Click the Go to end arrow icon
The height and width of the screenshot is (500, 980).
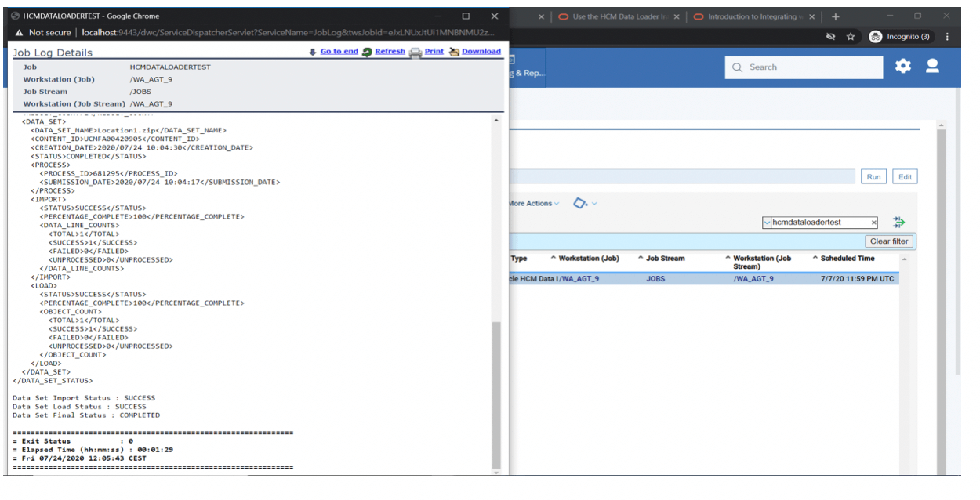[x=312, y=51]
